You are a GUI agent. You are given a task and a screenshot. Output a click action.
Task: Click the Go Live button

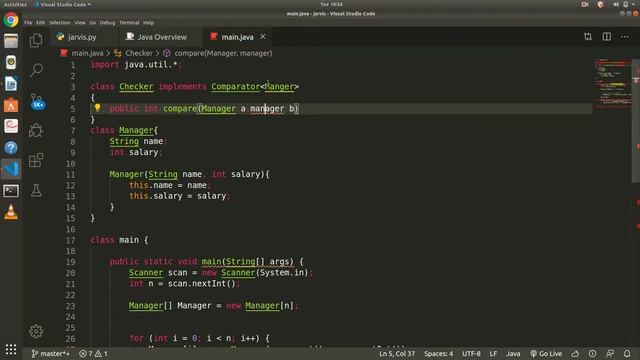pos(546,353)
